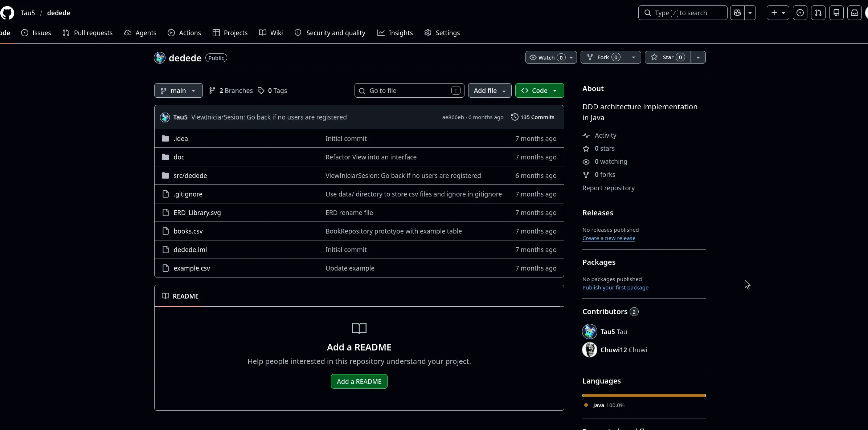Click the Go to file search field
The image size is (868, 430).
click(x=409, y=90)
